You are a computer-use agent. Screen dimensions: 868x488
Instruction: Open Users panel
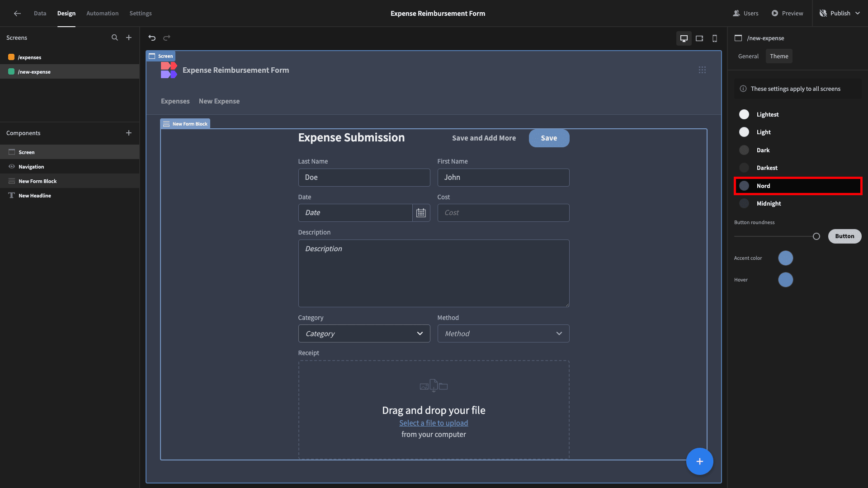(x=745, y=14)
